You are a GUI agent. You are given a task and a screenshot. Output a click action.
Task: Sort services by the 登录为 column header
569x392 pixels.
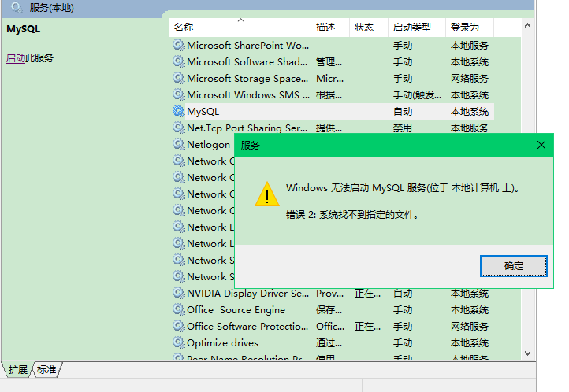click(x=470, y=28)
